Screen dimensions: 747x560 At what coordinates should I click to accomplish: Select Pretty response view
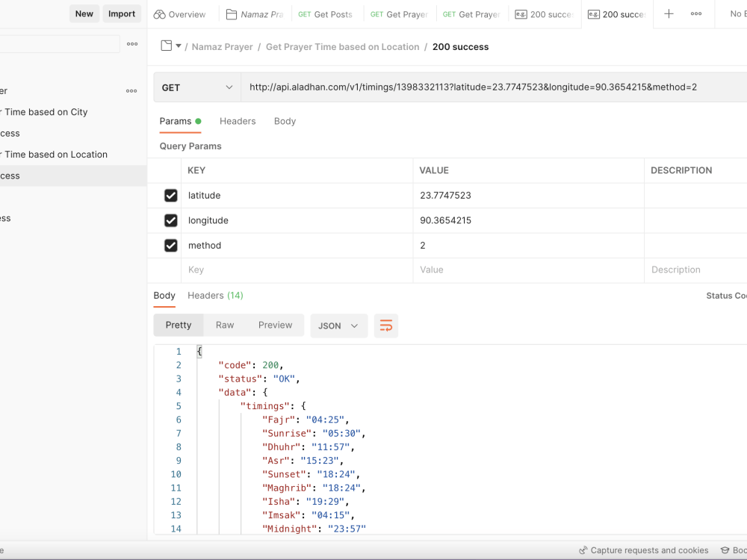point(179,326)
